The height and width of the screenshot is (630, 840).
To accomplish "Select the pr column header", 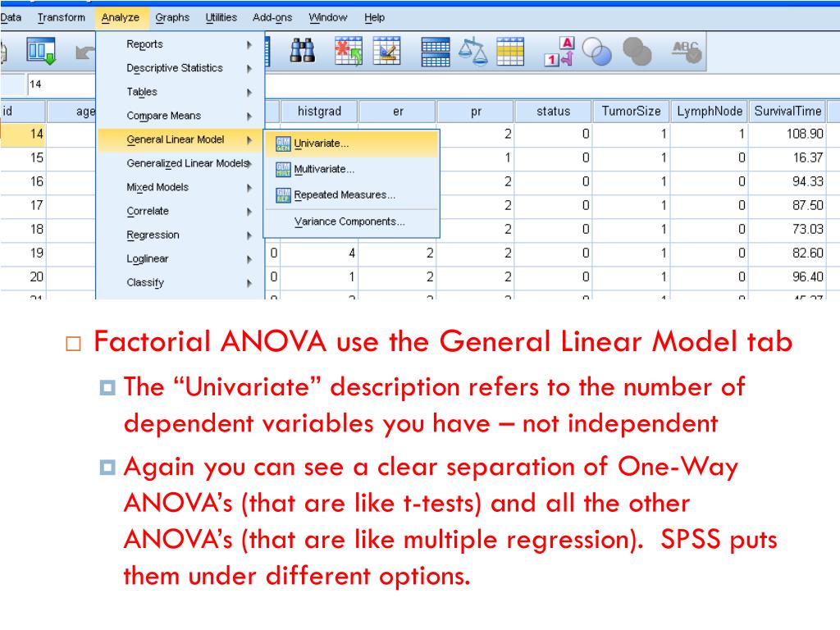I will 475,112.
